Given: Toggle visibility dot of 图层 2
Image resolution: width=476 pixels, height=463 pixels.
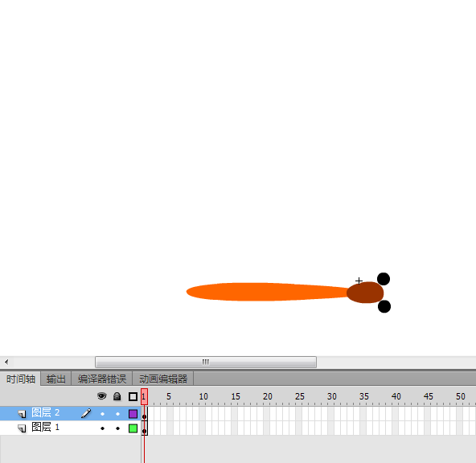Looking at the screenshot, I should pyautogui.click(x=102, y=414).
